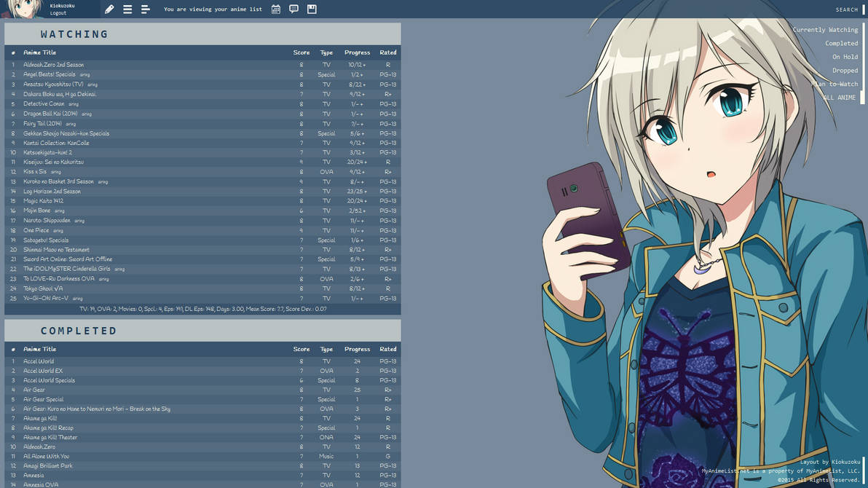
Task: Open Kuroko no Basket 3rd Season entry
Action: [x=59, y=181]
